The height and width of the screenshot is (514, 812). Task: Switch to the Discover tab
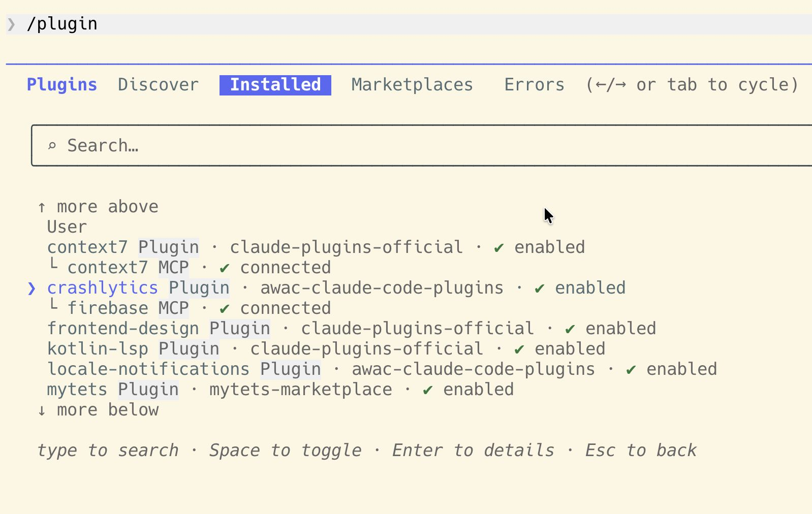tap(158, 85)
